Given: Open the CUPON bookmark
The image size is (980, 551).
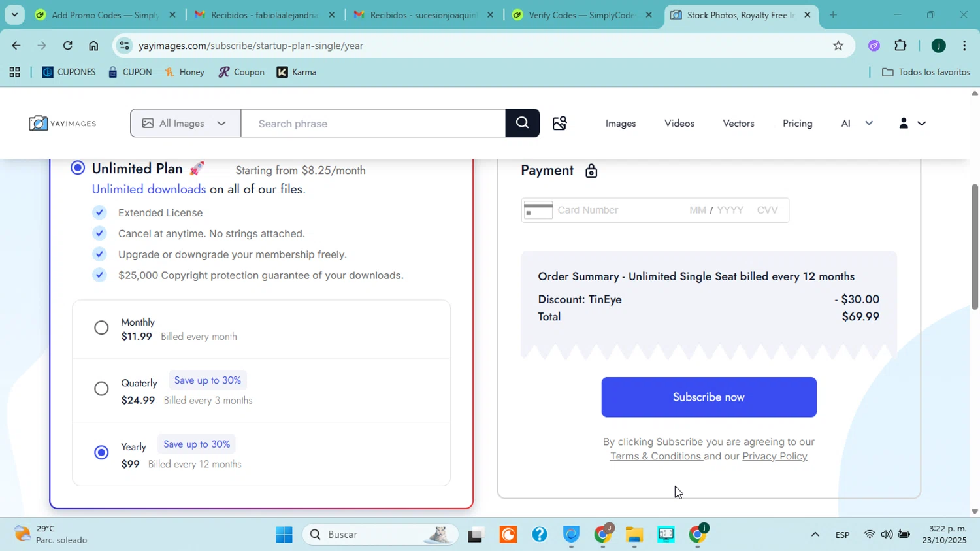Looking at the screenshot, I should [x=130, y=73].
